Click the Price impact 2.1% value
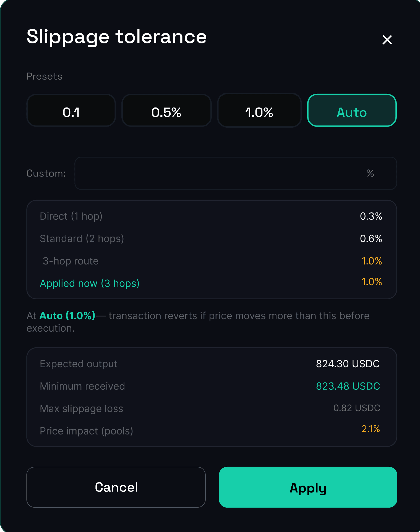The height and width of the screenshot is (532, 420). pos(371,429)
